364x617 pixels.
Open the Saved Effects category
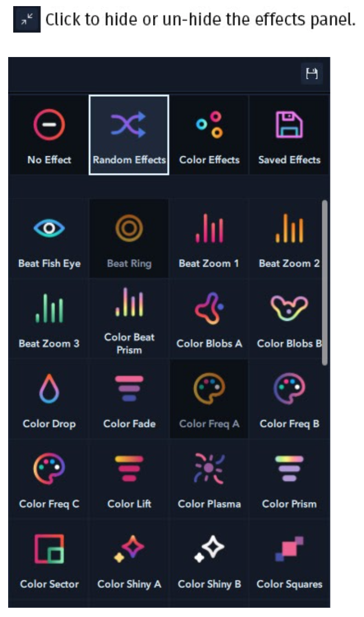point(289,135)
